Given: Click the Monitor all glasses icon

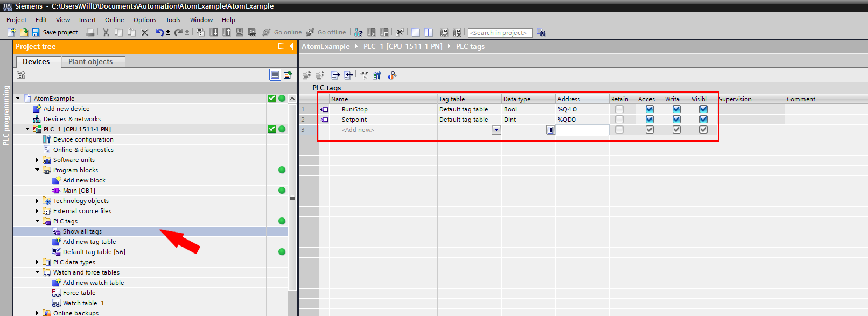Looking at the screenshot, I should pos(364,75).
